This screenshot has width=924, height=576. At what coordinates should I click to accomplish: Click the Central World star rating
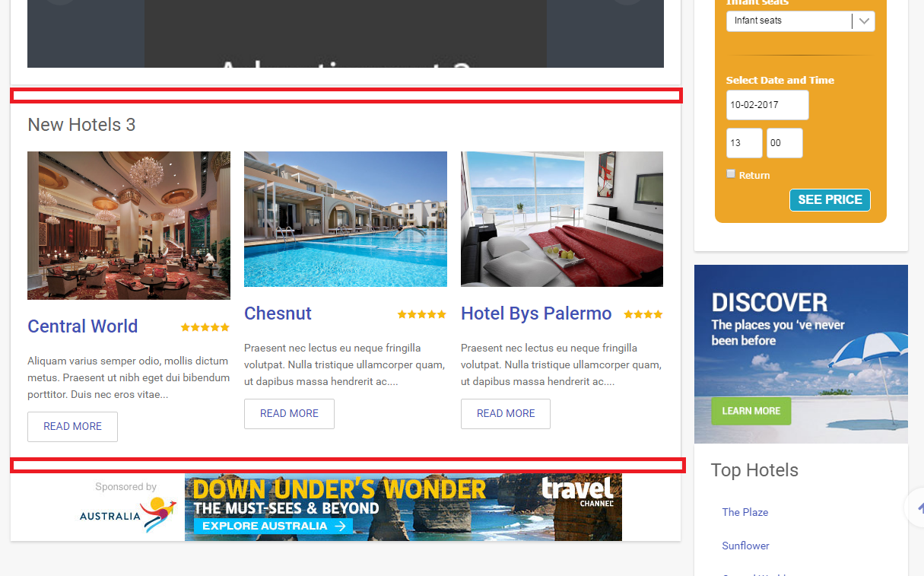pos(205,327)
